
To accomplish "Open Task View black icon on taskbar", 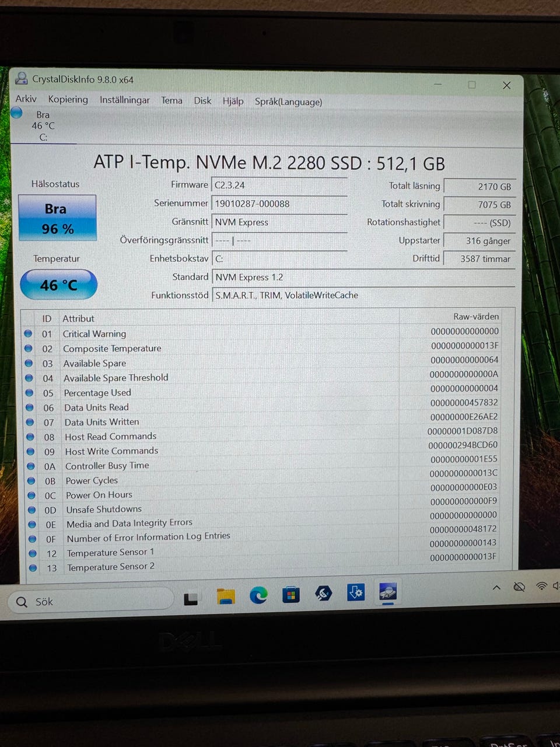I will (191, 599).
